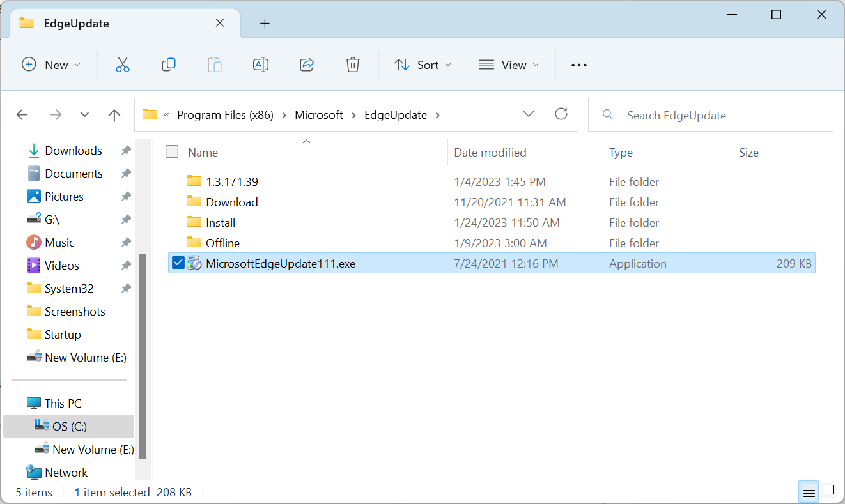Switch to details view layout icon
This screenshot has width=845, height=504.
click(x=809, y=491)
